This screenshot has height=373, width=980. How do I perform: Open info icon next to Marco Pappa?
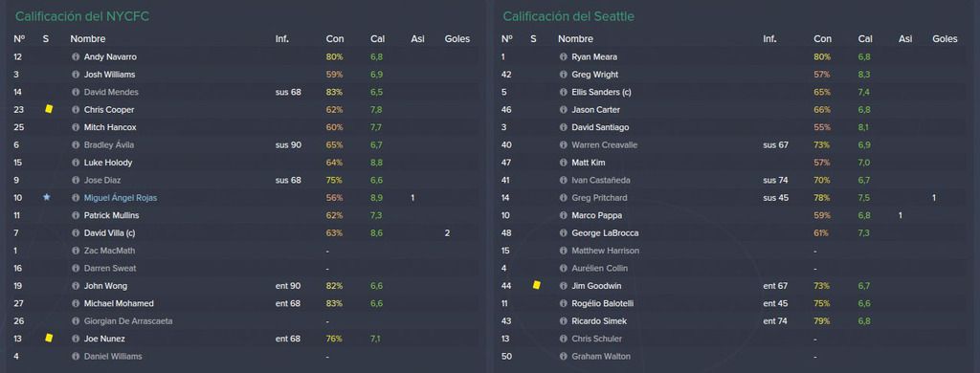[x=564, y=215]
